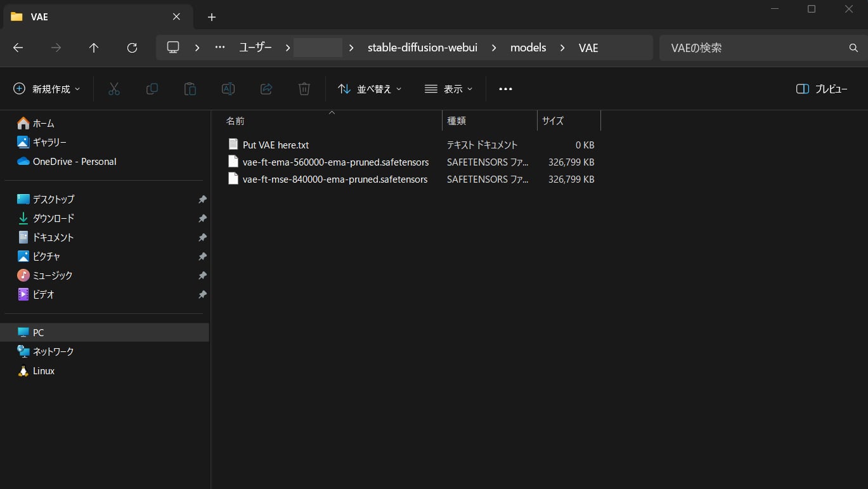Expand the chevron after the monitor icon
Screen dimensions: 868x489
pyautogui.click(x=197, y=48)
